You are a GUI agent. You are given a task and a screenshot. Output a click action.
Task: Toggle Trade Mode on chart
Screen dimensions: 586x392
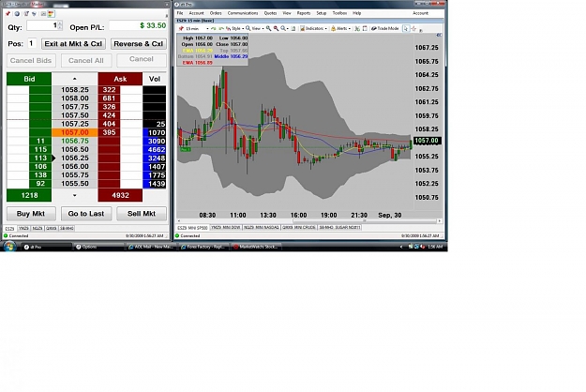coord(385,28)
